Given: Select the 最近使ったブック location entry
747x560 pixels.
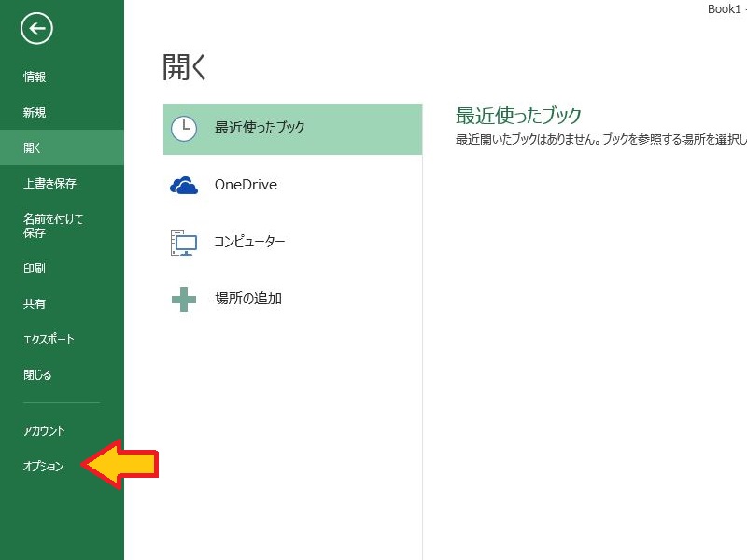Looking at the screenshot, I should (260, 128).
